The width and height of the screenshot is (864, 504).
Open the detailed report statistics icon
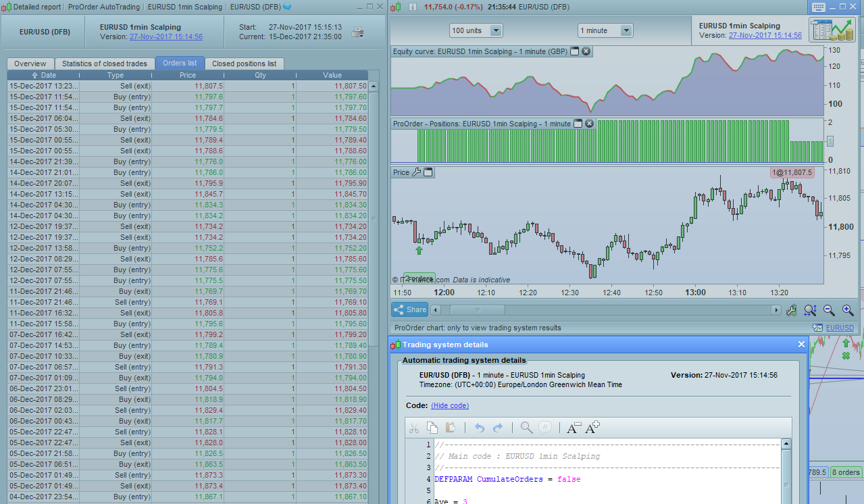coord(832,30)
